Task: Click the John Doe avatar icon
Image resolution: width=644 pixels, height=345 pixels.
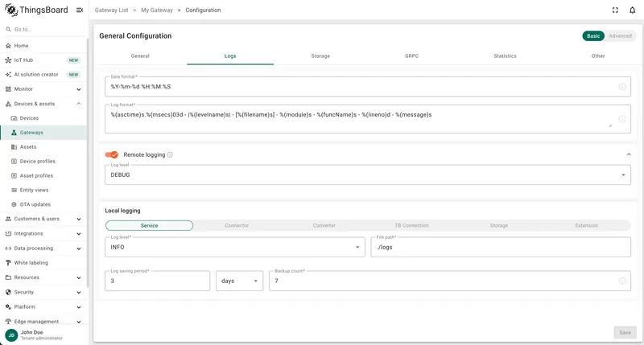Action: 11,335
